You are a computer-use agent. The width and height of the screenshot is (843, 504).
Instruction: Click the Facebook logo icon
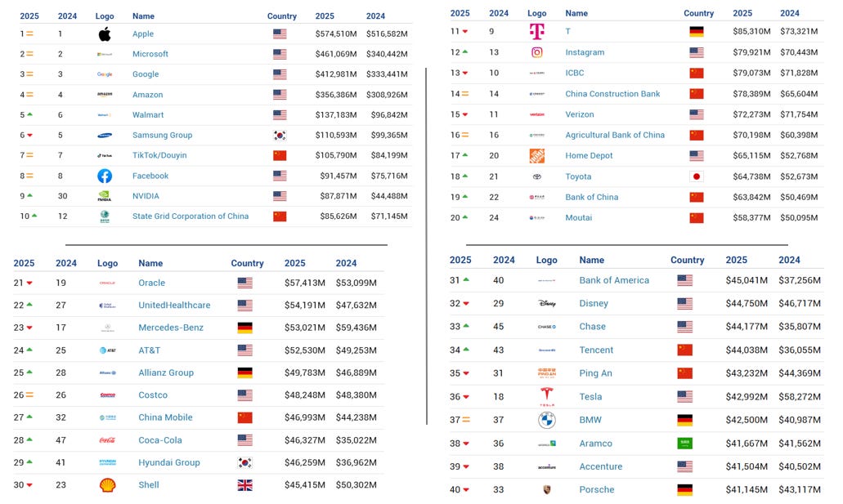tap(105, 176)
